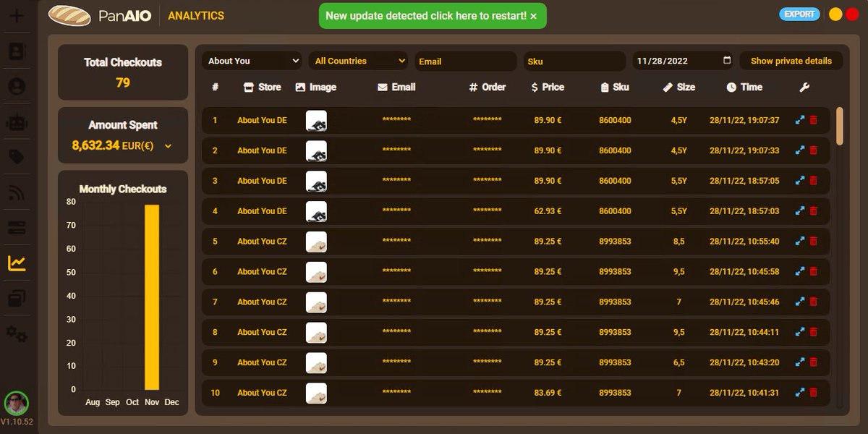Expand the EUR currency dropdown chevron

point(168,146)
